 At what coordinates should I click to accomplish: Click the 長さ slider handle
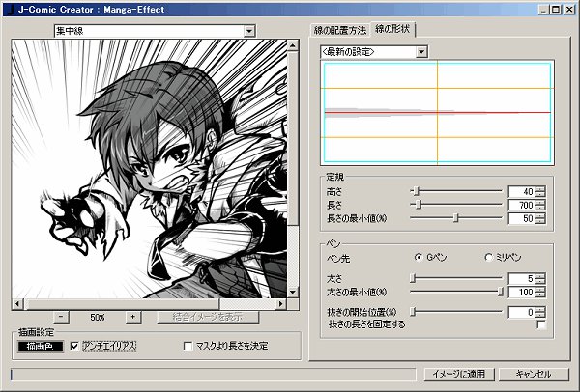click(x=419, y=204)
